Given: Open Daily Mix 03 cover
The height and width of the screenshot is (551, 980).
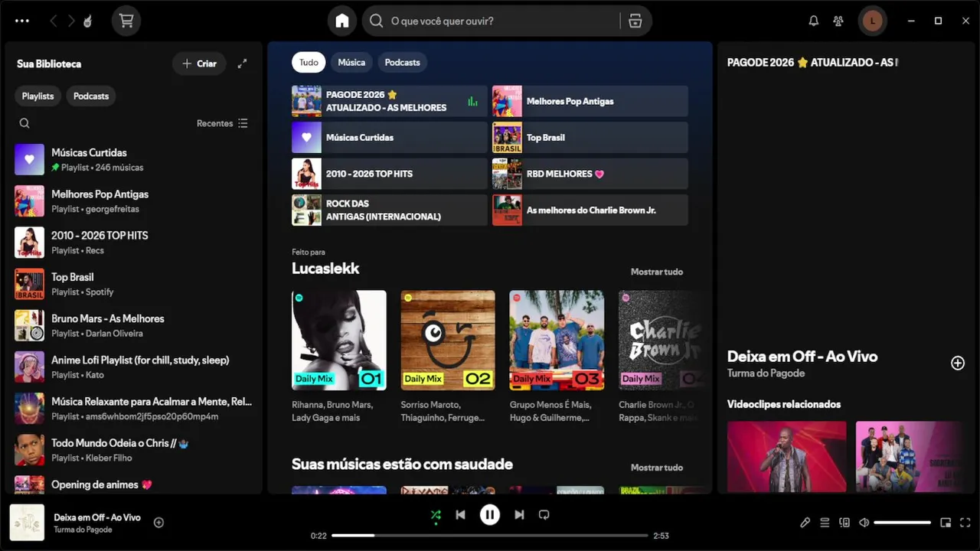Looking at the screenshot, I should (557, 340).
